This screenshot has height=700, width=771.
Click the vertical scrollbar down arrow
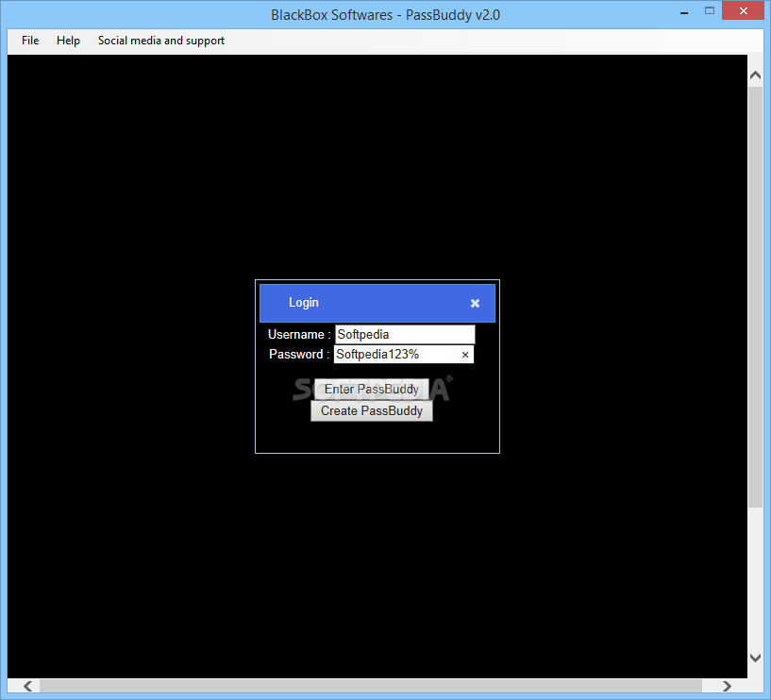coord(755,658)
